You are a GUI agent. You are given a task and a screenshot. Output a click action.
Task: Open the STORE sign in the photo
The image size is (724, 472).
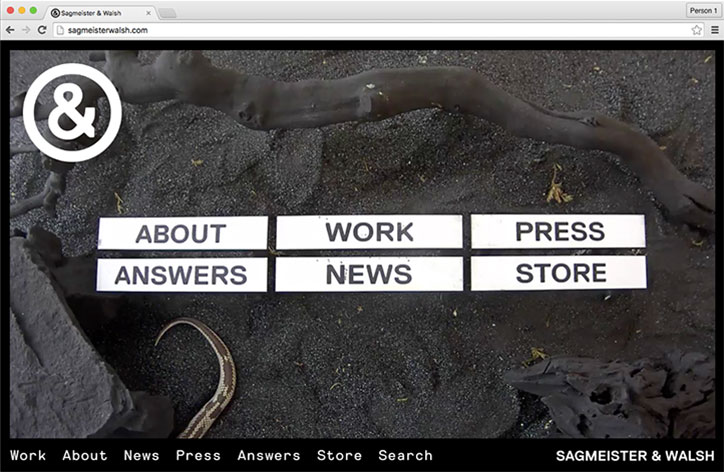(559, 273)
